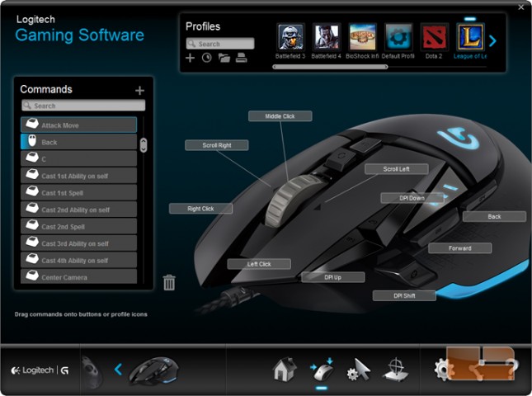Choose the BioShock Infinite profile icon
The height and width of the screenshot is (396, 532).
362,37
